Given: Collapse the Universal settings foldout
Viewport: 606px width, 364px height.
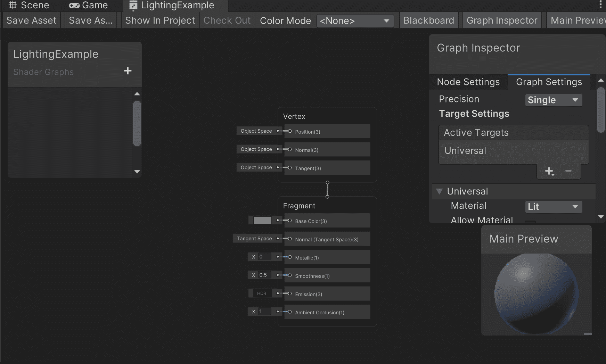Looking at the screenshot, I should (439, 191).
